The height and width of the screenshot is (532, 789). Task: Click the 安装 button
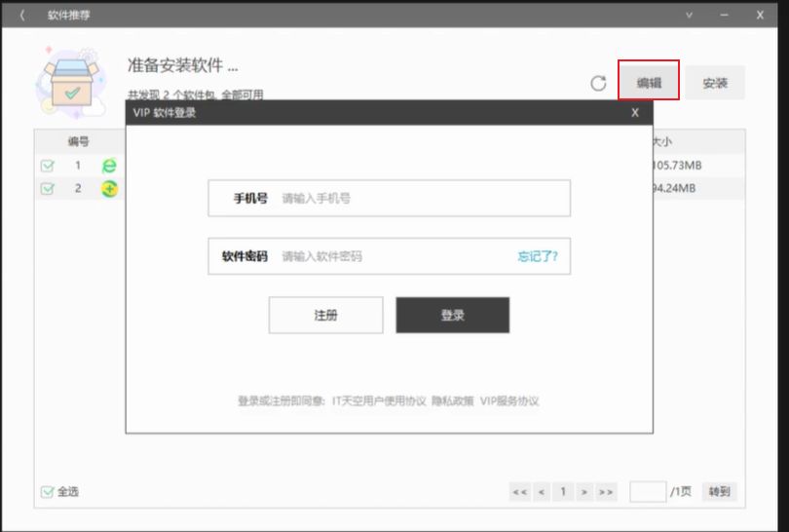coord(715,83)
